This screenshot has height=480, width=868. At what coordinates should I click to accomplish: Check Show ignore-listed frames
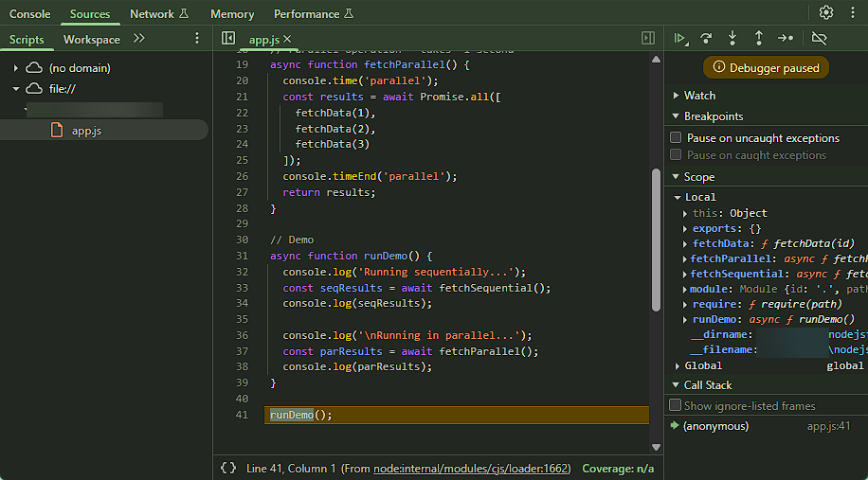point(676,405)
